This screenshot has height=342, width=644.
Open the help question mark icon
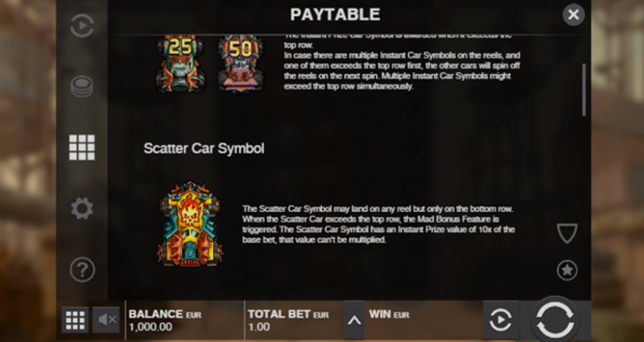[82, 270]
